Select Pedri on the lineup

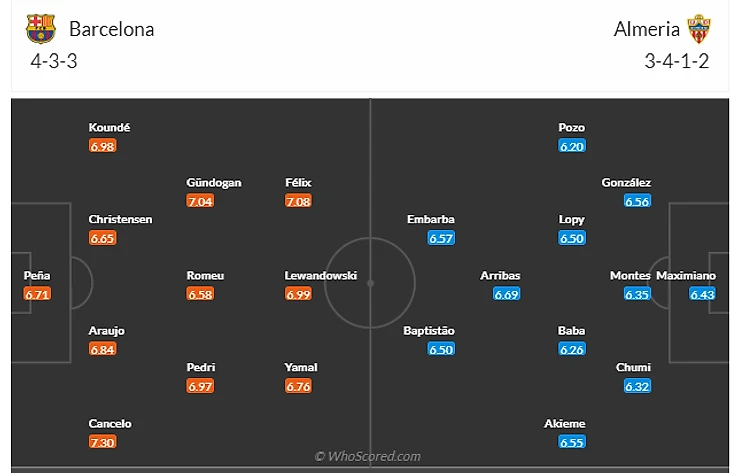tap(200, 367)
